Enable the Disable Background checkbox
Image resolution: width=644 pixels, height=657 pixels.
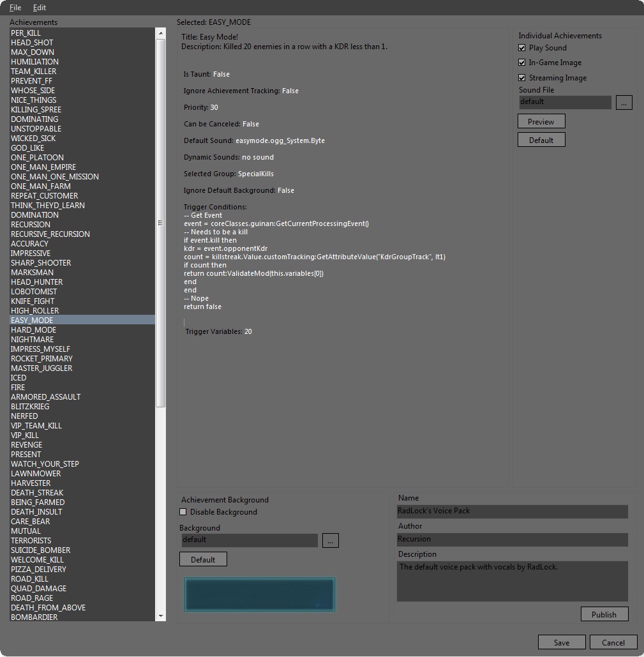[x=184, y=512]
